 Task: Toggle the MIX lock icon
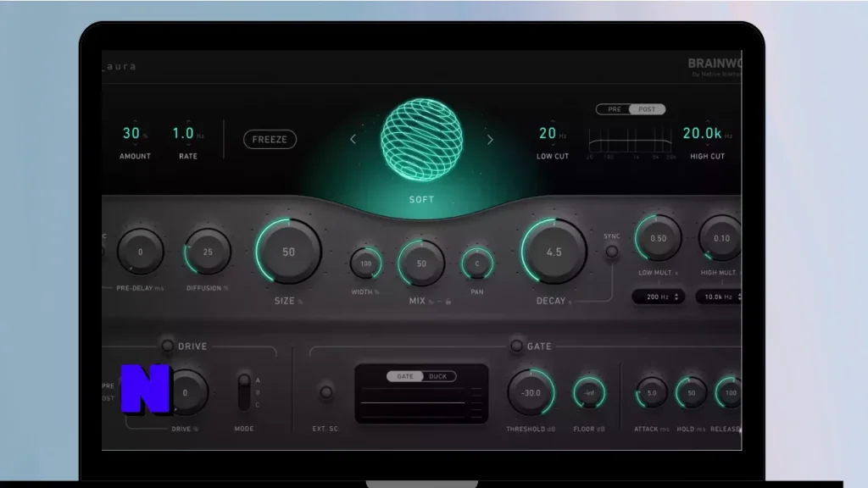click(x=448, y=302)
